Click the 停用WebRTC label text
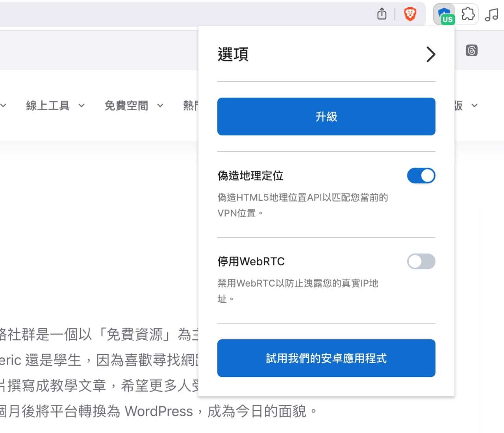 click(x=251, y=261)
